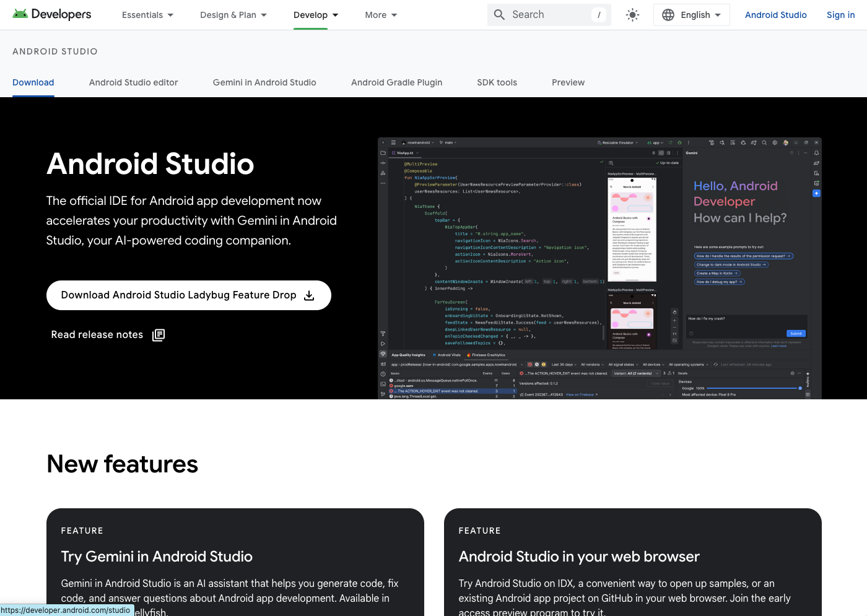867x616 pixels.
Task: Click the globe language icon
Action: pos(668,15)
